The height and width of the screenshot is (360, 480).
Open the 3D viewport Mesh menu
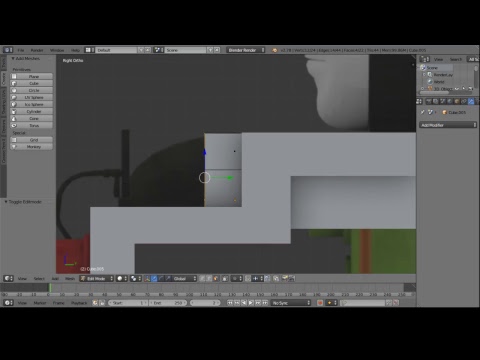[x=70, y=278]
